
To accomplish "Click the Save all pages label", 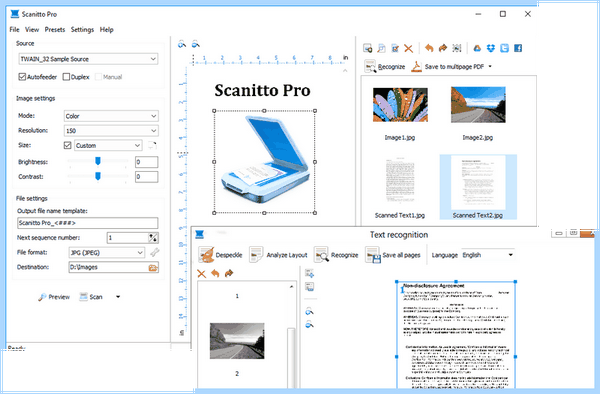I will pos(401,255).
